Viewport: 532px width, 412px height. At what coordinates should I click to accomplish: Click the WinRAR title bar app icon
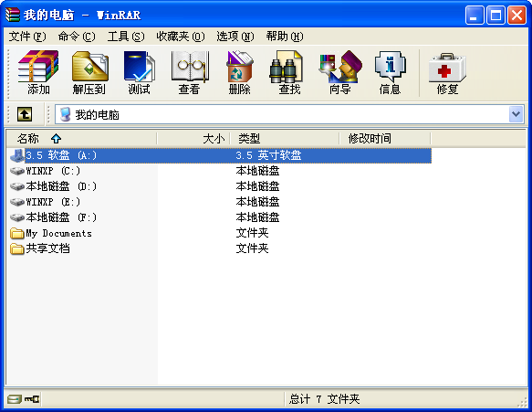pos(13,15)
